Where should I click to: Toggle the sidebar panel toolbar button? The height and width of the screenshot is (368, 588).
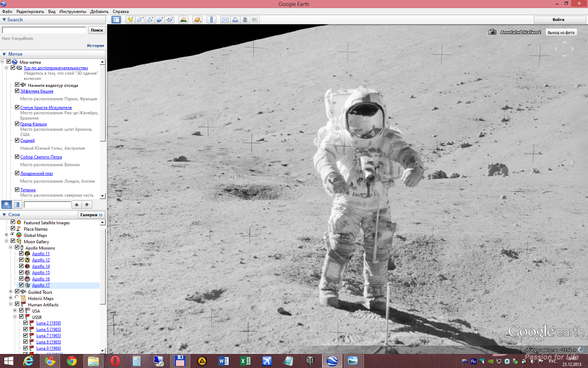116,20
